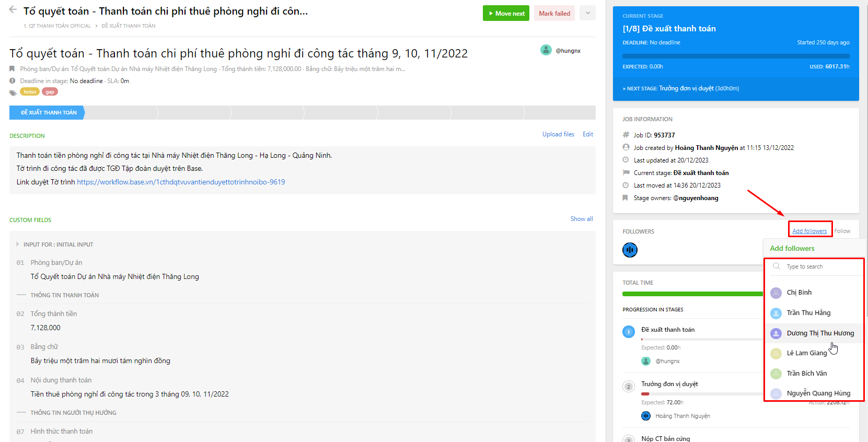Click Add followers link
The width and height of the screenshot is (868, 442).
[x=809, y=231]
